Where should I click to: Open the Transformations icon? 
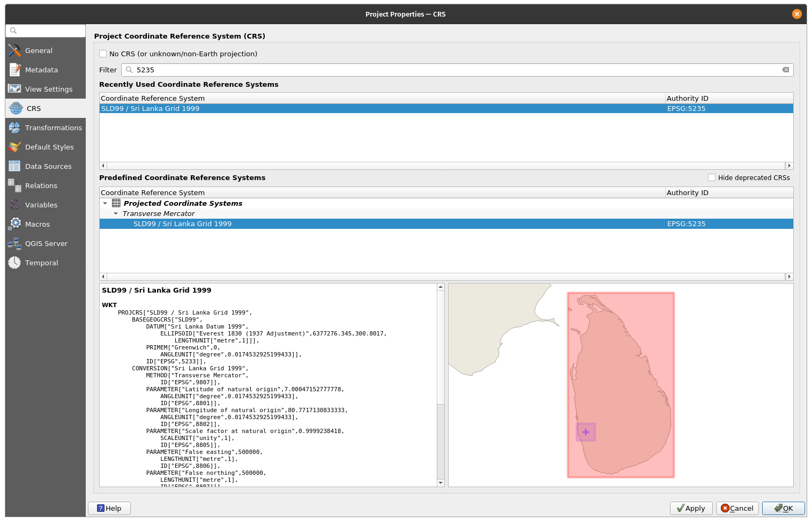14,128
